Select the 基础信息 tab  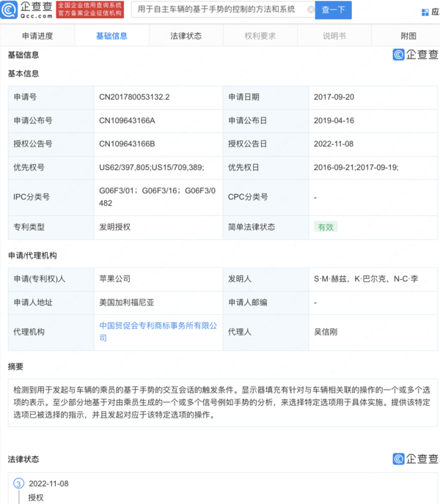[111, 36]
